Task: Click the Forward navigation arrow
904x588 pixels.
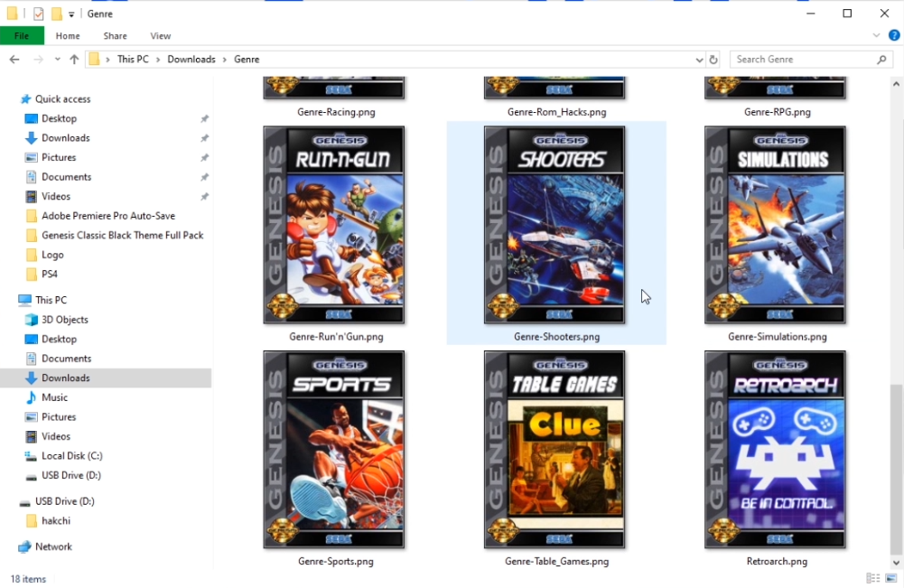Action: [38, 60]
